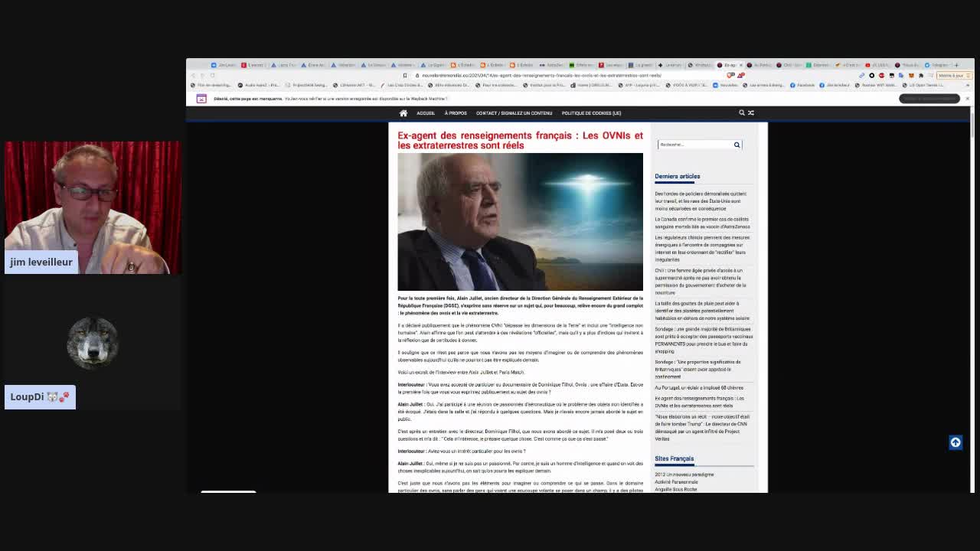Click LoupDi's wolf avatar
Image resolution: width=980 pixels, height=551 pixels.
coord(93,343)
